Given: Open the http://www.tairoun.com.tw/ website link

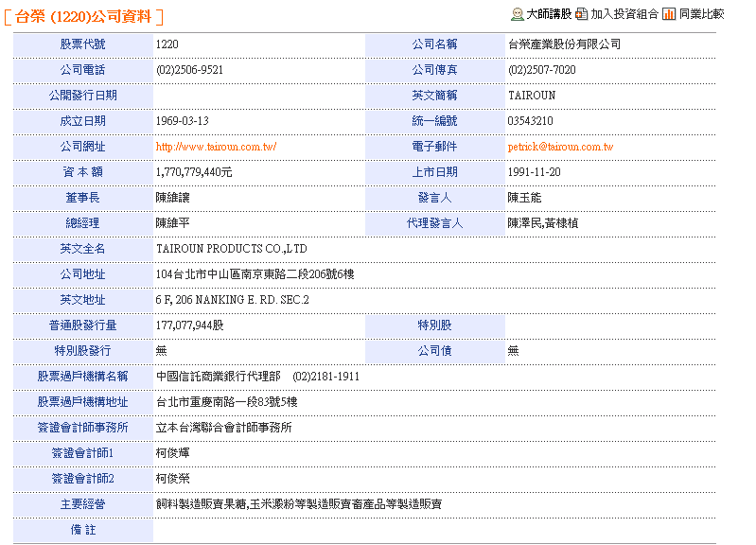Looking at the screenshot, I should [x=216, y=147].
